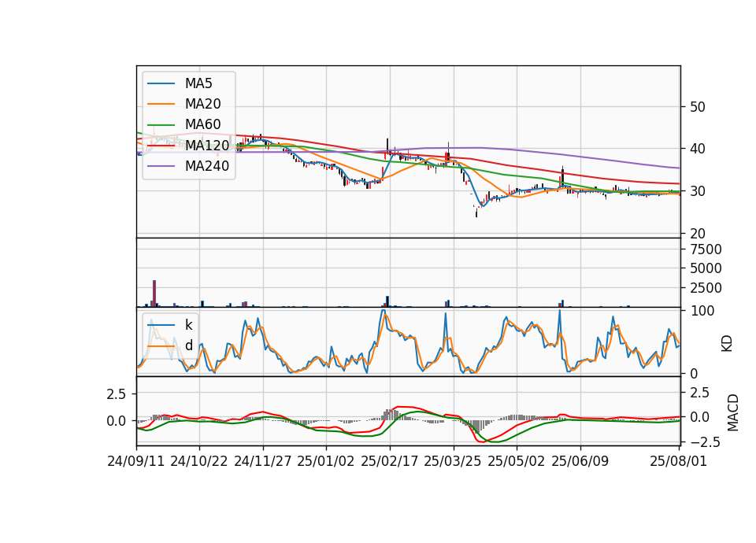Image resolution: width=756 pixels, height=543 pixels.
Task: Select the MA120 legend label
Action: pyautogui.click(x=207, y=145)
